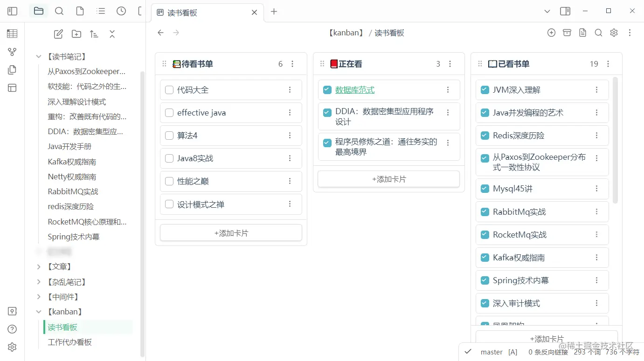Expand the 【杂乱笔记】 folder

pos(39,282)
